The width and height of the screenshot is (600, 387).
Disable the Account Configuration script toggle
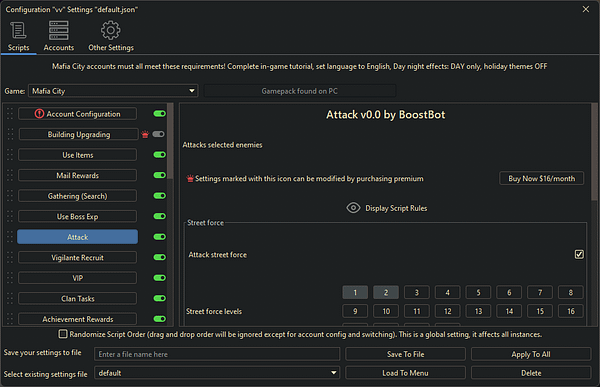160,114
